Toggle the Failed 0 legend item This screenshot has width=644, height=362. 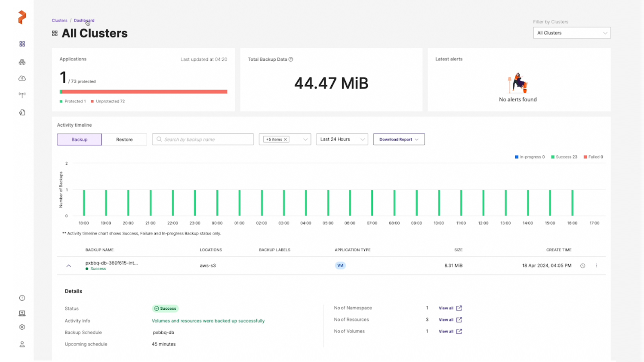tap(593, 157)
